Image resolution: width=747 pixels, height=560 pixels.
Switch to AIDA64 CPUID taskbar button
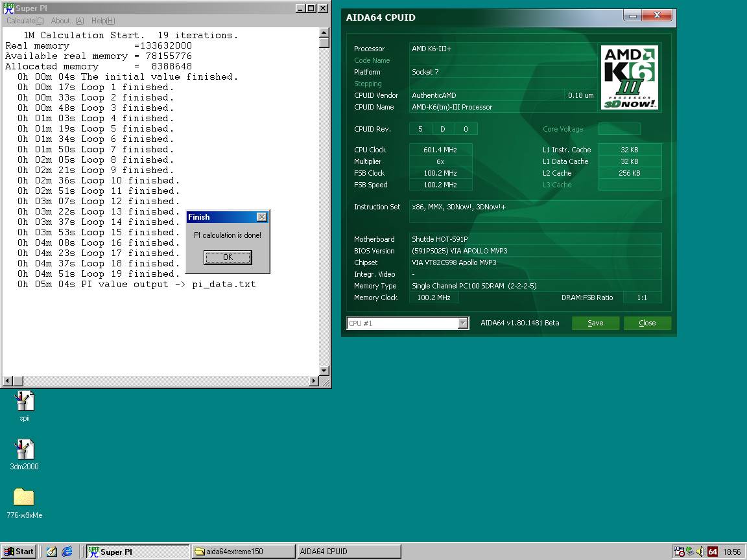pos(348,552)
